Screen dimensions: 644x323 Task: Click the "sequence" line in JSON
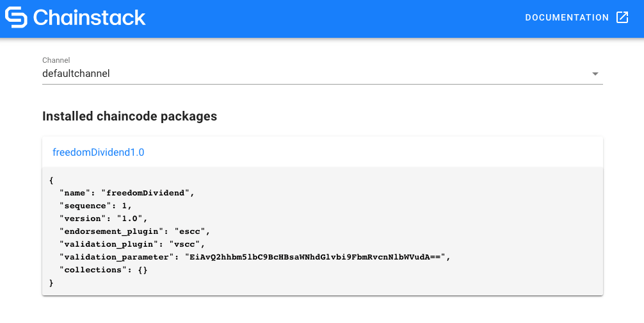pos(95,205)
